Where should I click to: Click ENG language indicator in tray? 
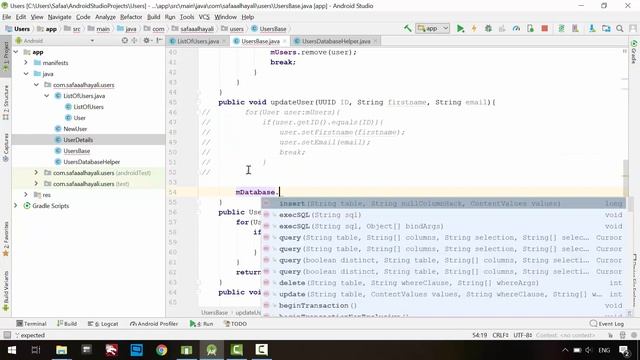click(604, 350)
